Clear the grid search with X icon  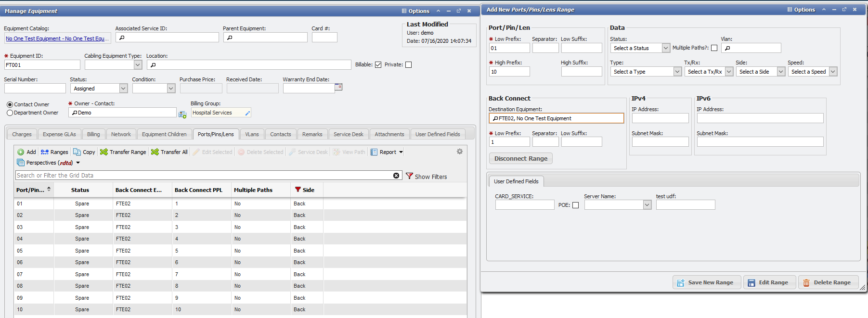point(396,176)
